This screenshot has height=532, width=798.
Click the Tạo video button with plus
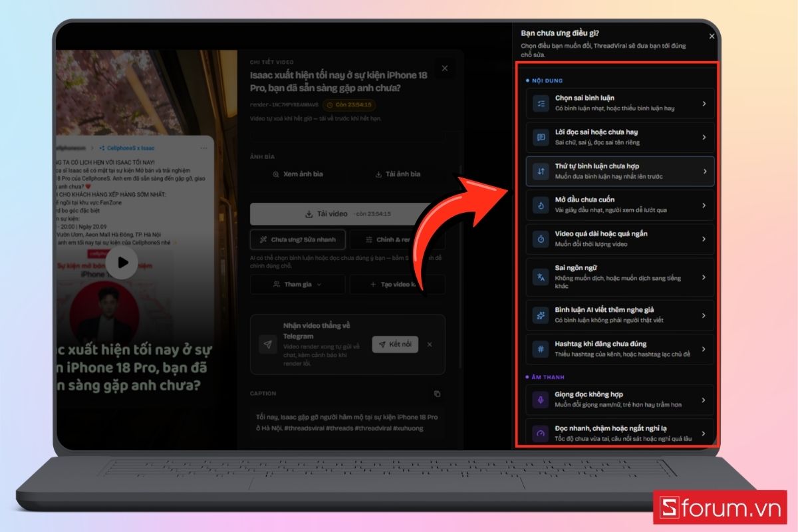coord(398,284)
